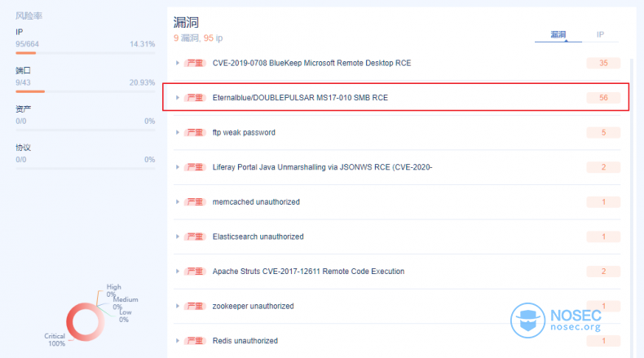Viewport: 644px width, 358px height.
Task: Expand the Eternalblue/DOUBLEPULSAR MS17-010 row arrow
Action: (x=177, y=98)
